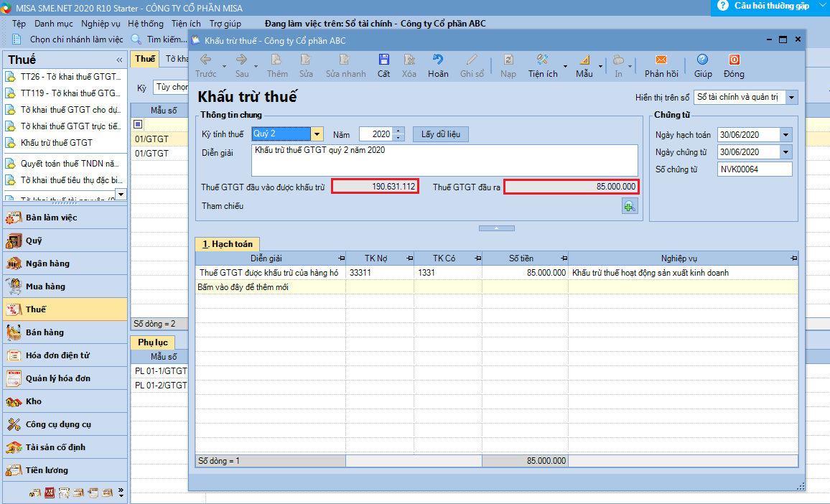This screenshot has height=504, width=830.
Task: Open the Tiện ích menu
Action: pyautogui.click(x=186, y=24)
